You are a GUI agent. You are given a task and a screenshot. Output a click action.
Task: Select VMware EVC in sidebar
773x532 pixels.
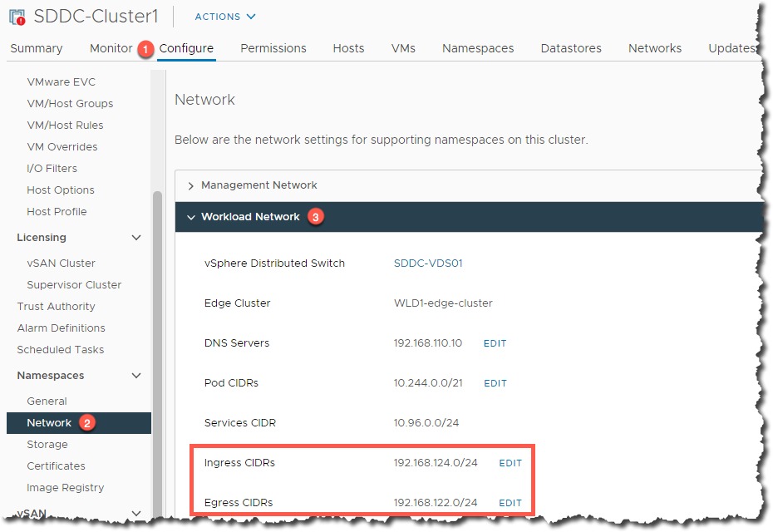click(x=62, y=81)
